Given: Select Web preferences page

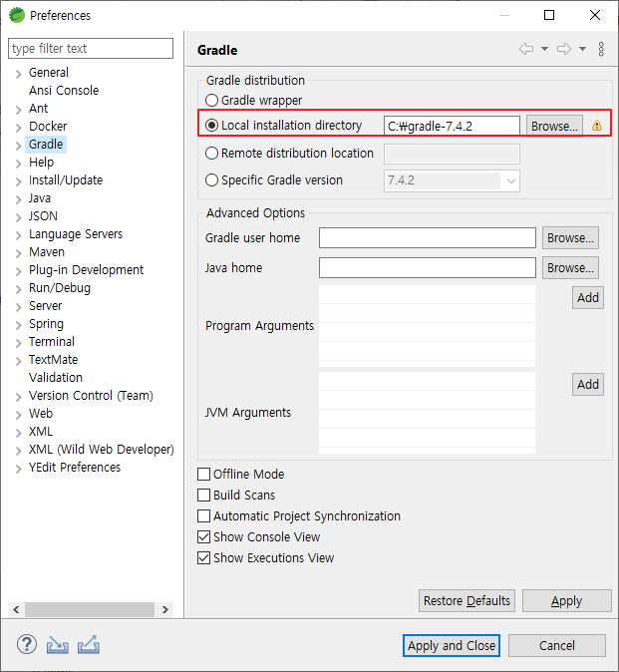Looking at the screenshot, I should 41,414.
